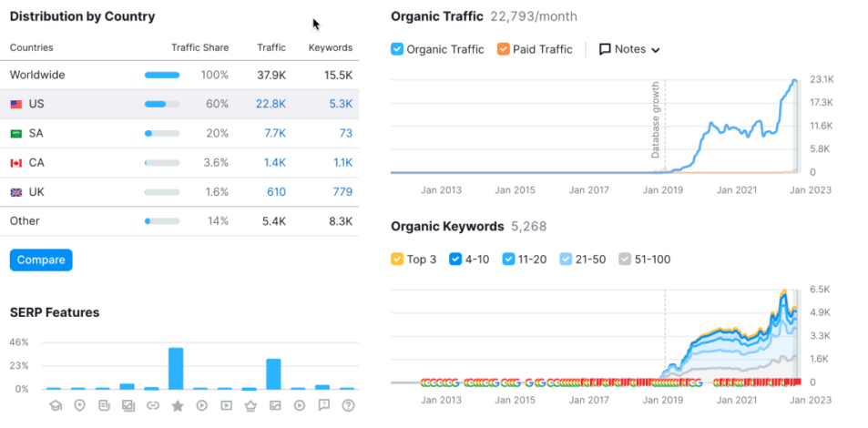Click the Database growth marker line
The image size is (868, 428).
tap(665, 127)
